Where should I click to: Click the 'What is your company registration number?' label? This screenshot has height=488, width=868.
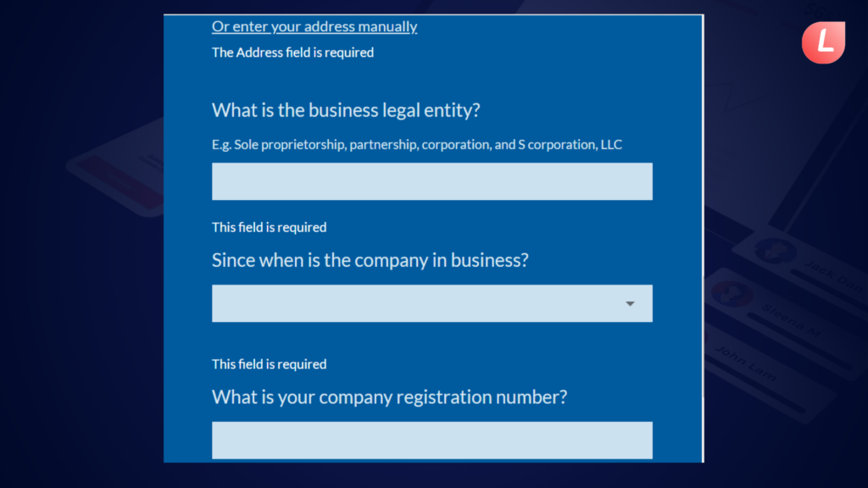(390, 396)
